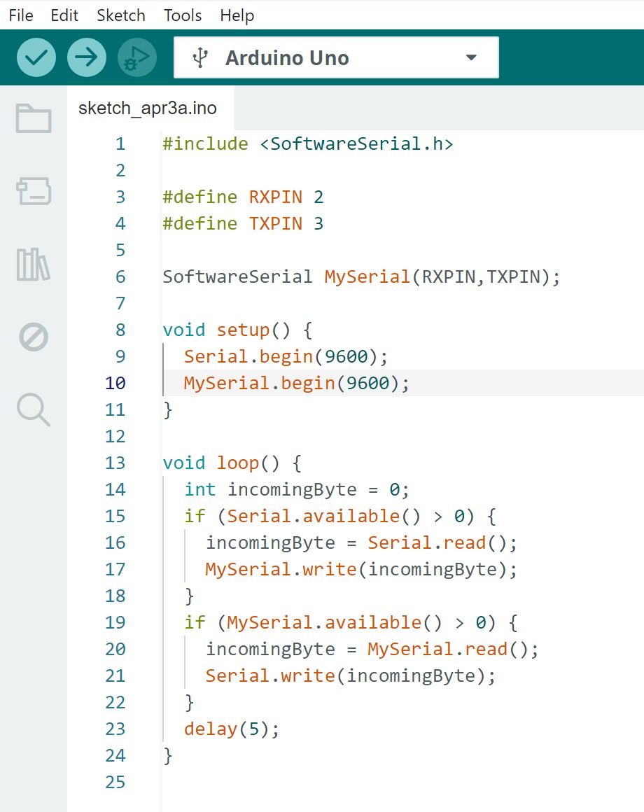Open the Boards Manager sidebar icon
This screenshot has width=644, height=812.
click(34, 191)
